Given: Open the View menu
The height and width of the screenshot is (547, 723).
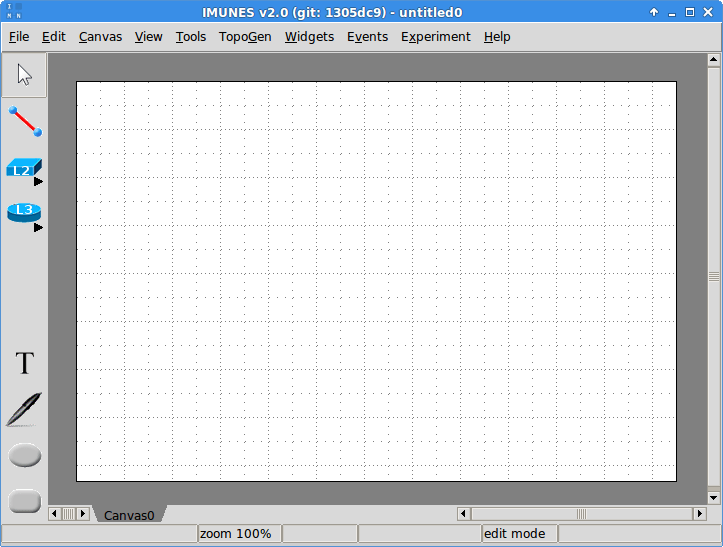Looking at the screenshot, I should (148, 37).
